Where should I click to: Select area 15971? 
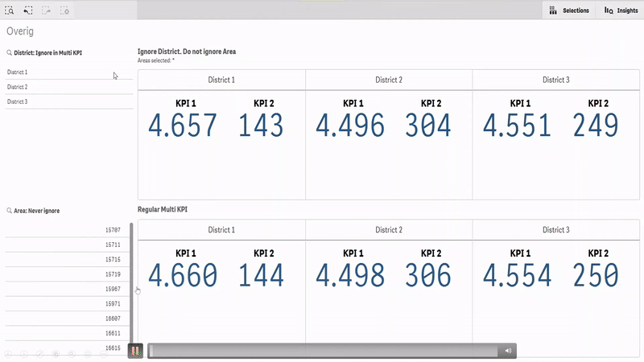(67, 304)
